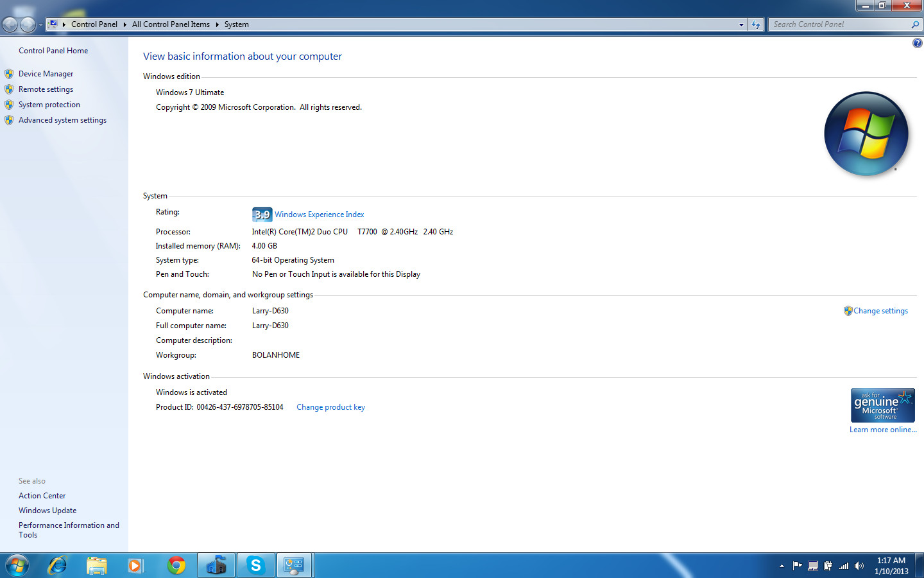Image resolution: width=924 pixels, height=578 pixels.
Task: Click the search magnifier icon
Action: point(915,24)
